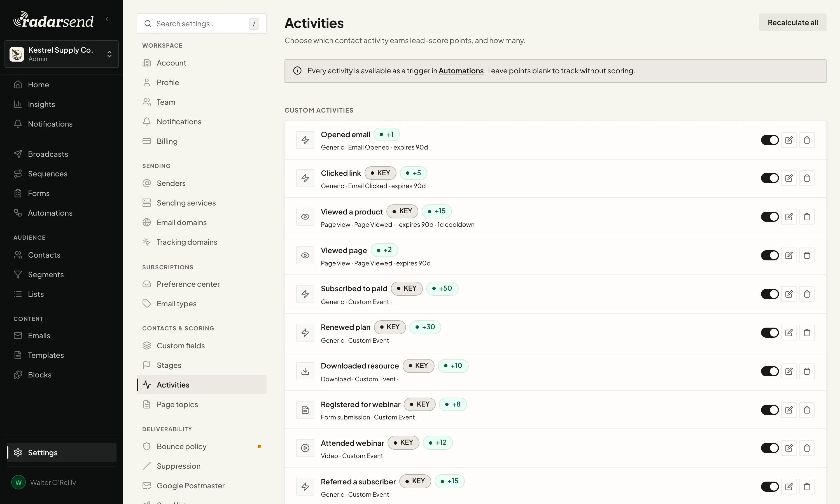The image size is (840, 504).
Task: Switch off the Subscribed to paid toggle
Action: pyautogui.click(x=770, y=294)
